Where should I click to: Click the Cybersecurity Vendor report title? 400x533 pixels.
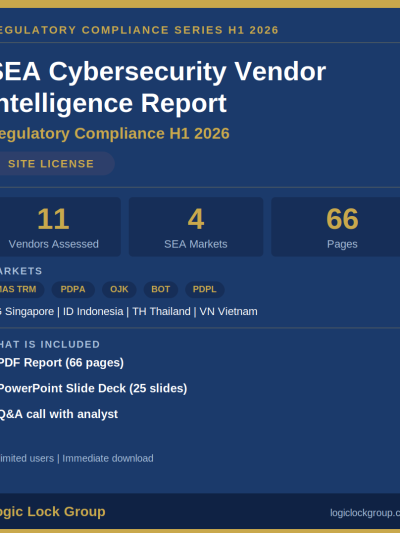click(x=163, y=87)
